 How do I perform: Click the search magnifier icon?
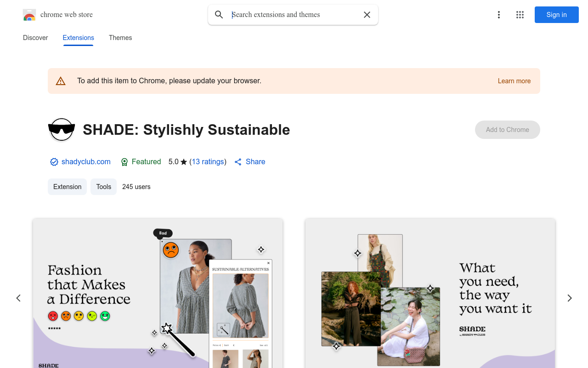click(x=219, y=14)
